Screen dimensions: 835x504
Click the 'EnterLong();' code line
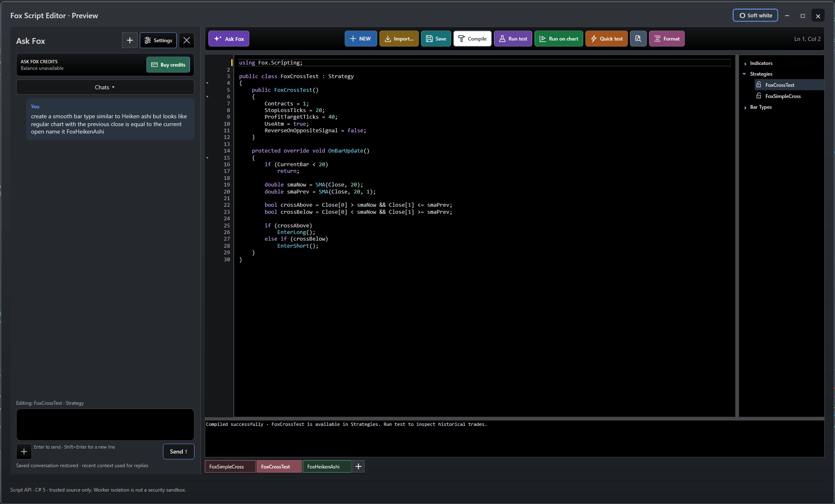(x=296, y=232)
